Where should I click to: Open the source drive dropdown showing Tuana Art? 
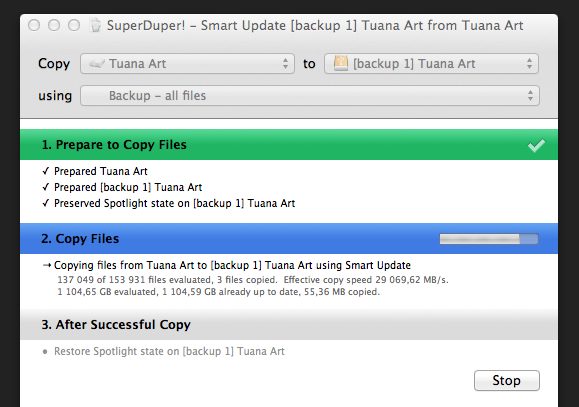187,64
